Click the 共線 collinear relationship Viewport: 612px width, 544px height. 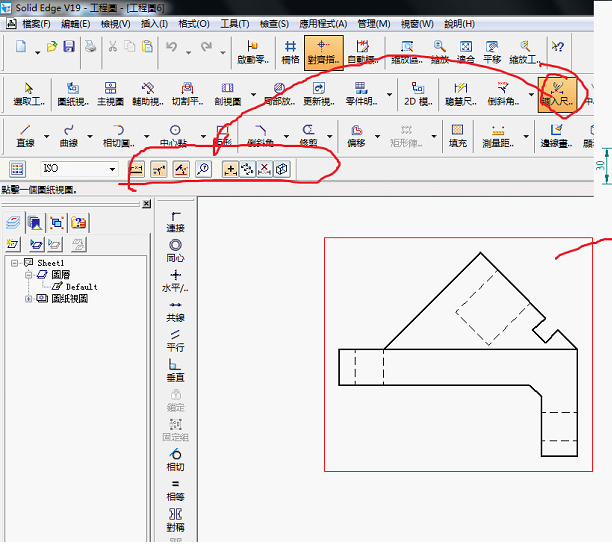tap(175, 312)
